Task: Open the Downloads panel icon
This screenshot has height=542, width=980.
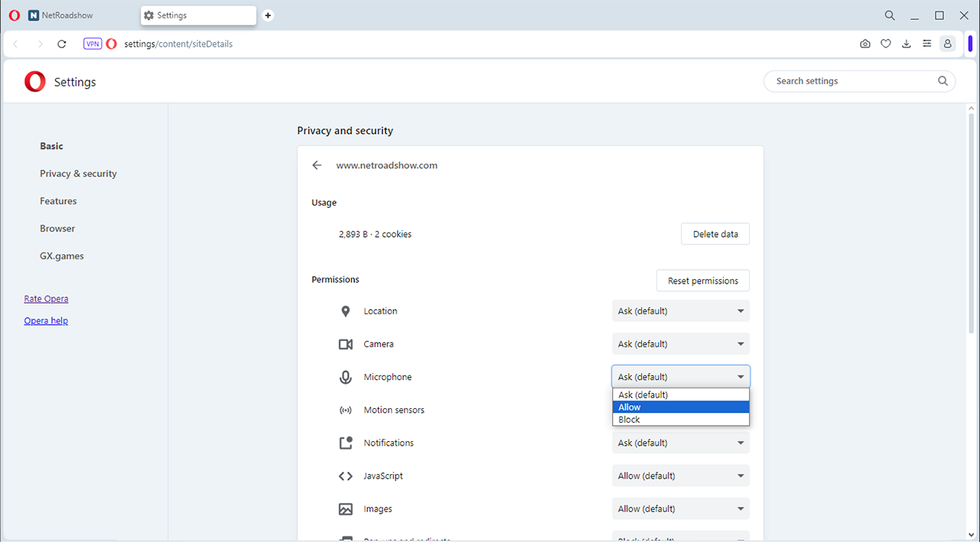Action: 907,44
